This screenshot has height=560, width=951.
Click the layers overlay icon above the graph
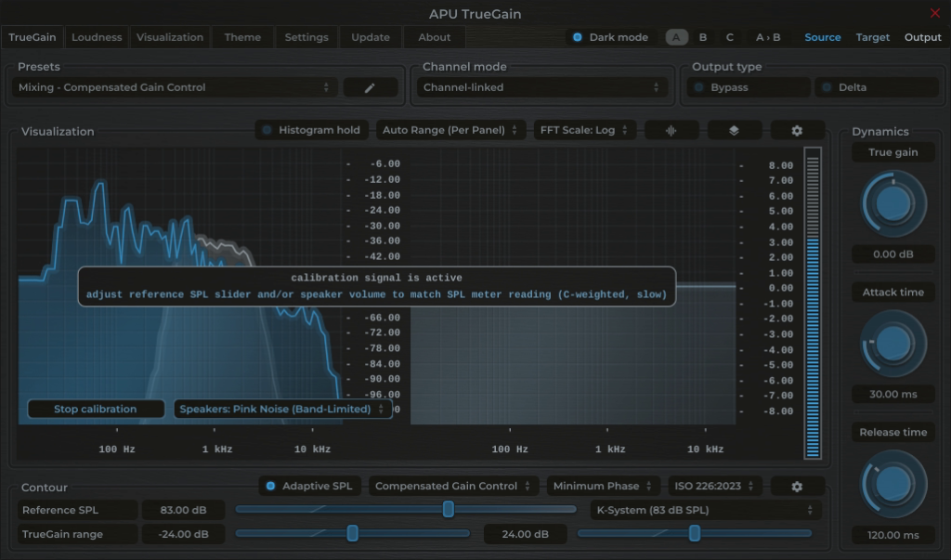click(735, 130)
